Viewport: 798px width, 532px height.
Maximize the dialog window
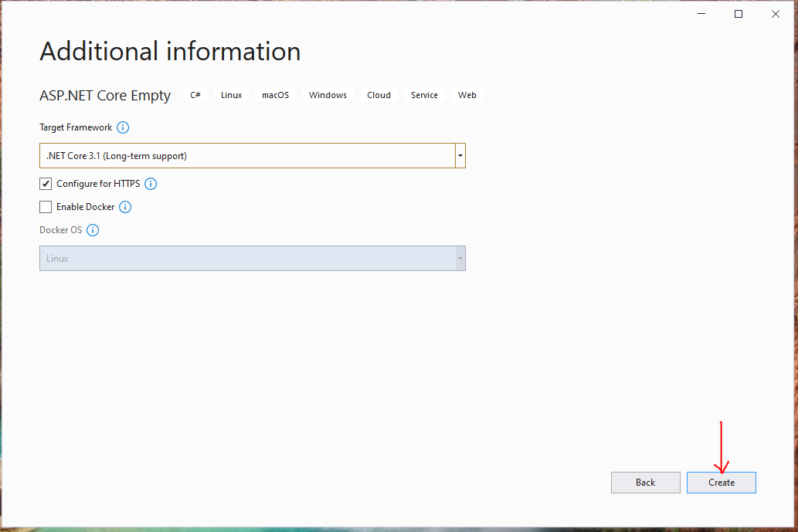739,14
